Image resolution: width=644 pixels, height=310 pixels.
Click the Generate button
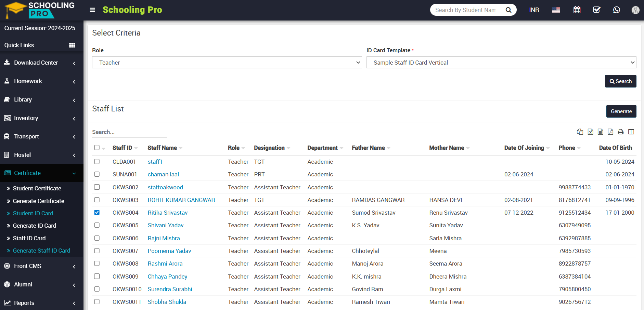pos(621,111)
